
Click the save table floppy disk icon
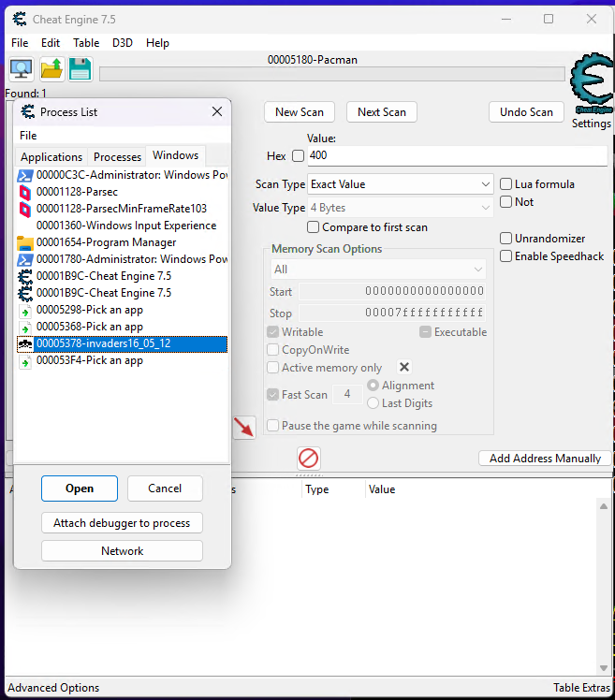click(x=81, y=69)
